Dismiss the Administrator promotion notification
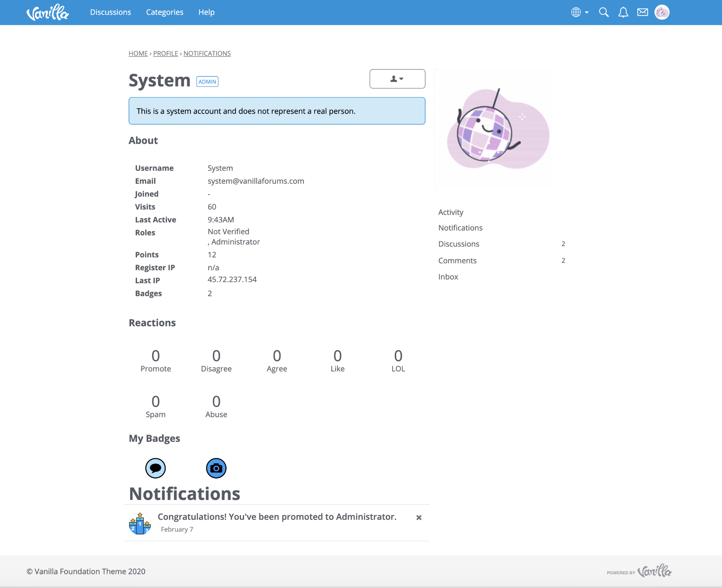The image size is (722, 588). pos(419,517)
